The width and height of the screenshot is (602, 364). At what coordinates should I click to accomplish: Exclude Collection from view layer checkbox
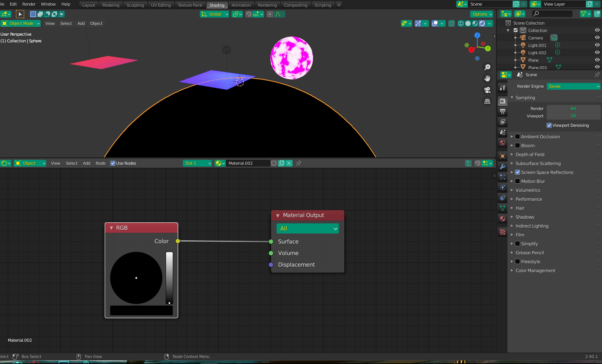click(x=516, y=30)
